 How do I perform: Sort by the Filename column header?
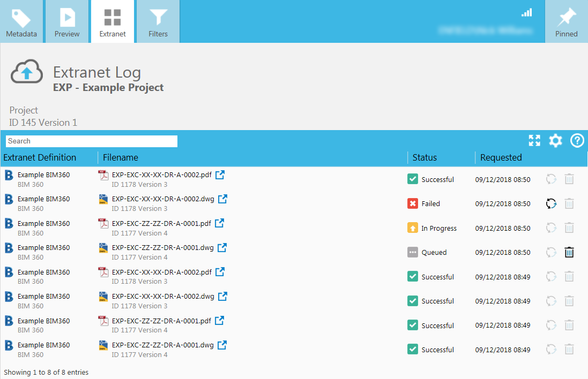tap(121, 157)
